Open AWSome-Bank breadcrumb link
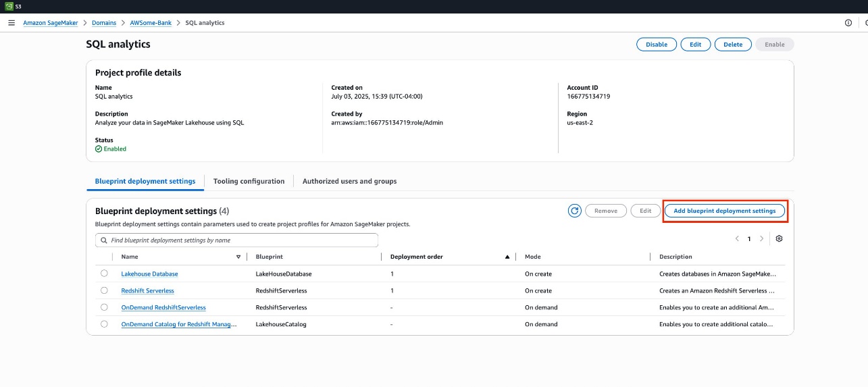The width and height of the screenshot is (868, 387). pyautogui.click(x=151, y=22)
